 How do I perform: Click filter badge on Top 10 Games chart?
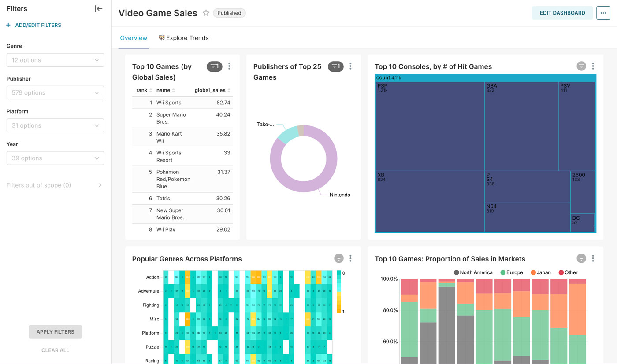(x=214, y=66)
